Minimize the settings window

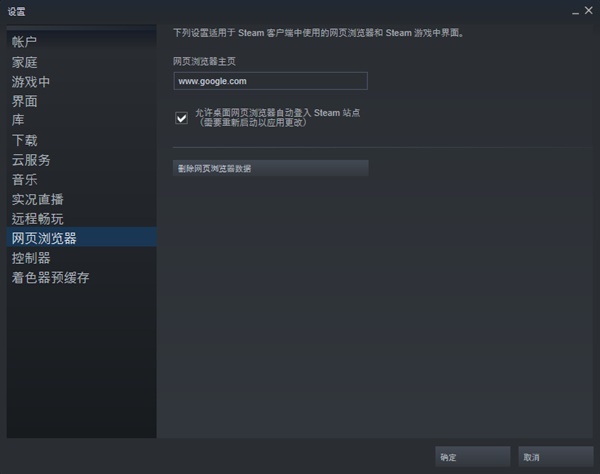(575, 12)
